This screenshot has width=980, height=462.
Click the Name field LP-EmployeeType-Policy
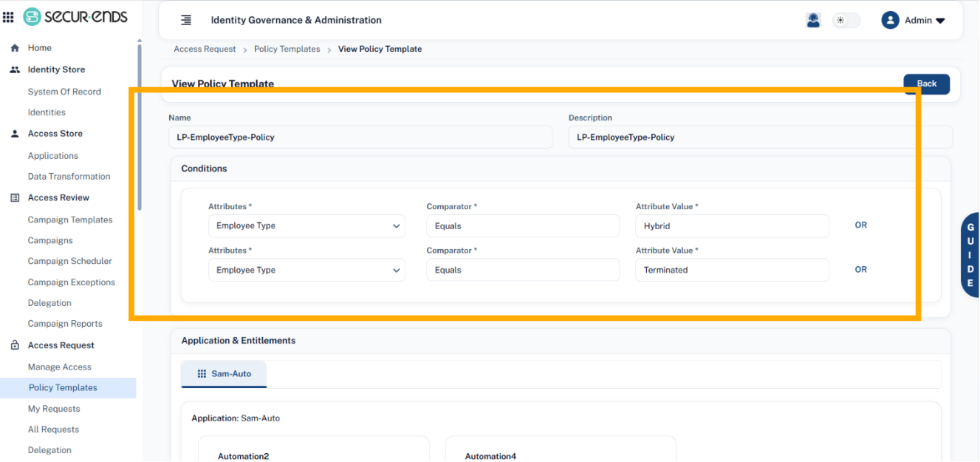click(x=360, y=137)
